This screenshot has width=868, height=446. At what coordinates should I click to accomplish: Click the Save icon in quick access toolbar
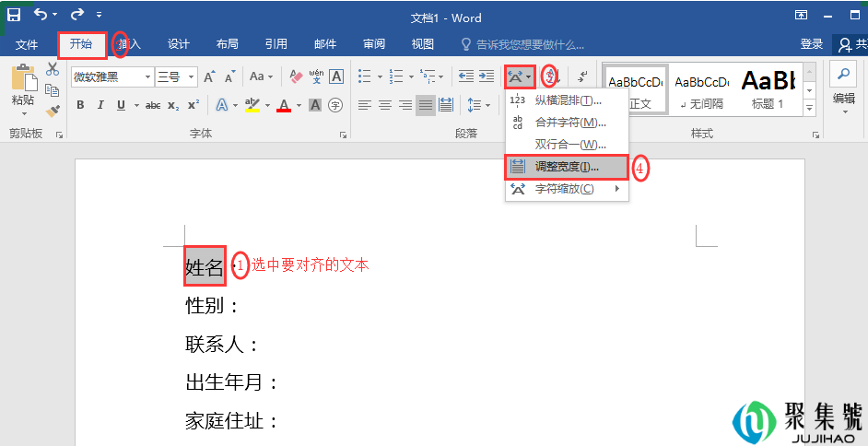pos(14,15)
